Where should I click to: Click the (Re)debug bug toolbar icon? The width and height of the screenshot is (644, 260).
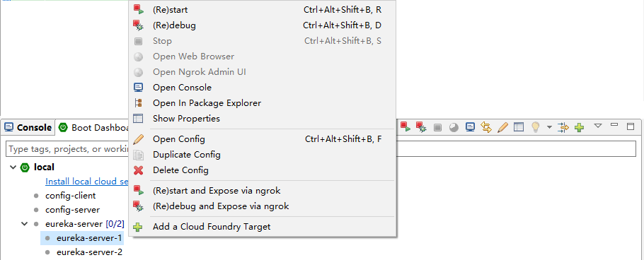coord(421,127)
